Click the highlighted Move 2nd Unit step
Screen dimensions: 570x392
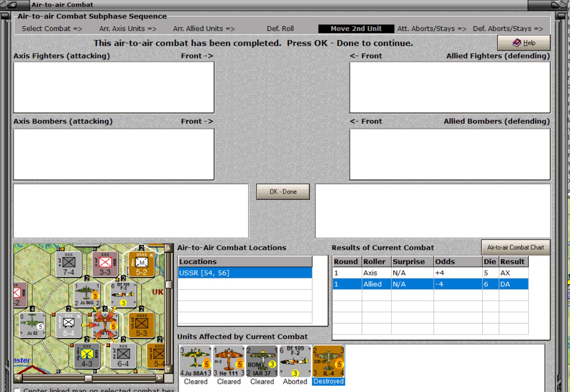coord(356,29)
